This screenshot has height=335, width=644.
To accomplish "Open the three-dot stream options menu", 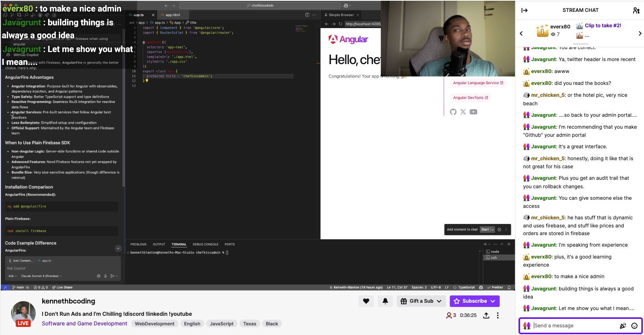I will coord(498,315).
